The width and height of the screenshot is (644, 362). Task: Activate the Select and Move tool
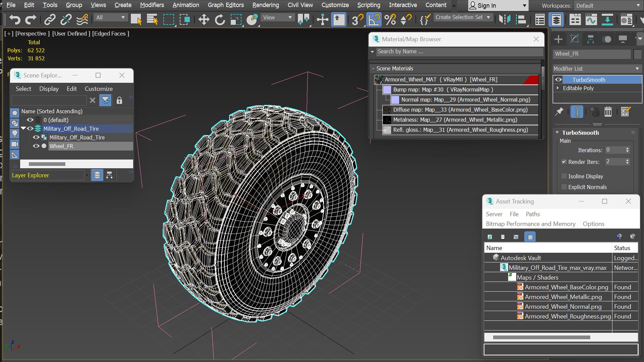click(204, 19)
